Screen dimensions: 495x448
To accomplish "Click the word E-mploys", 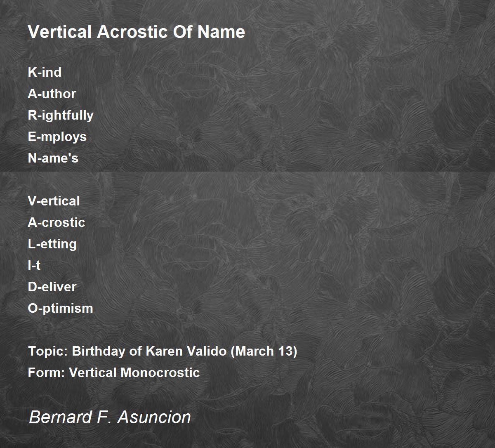I will (x=57, y=137).
